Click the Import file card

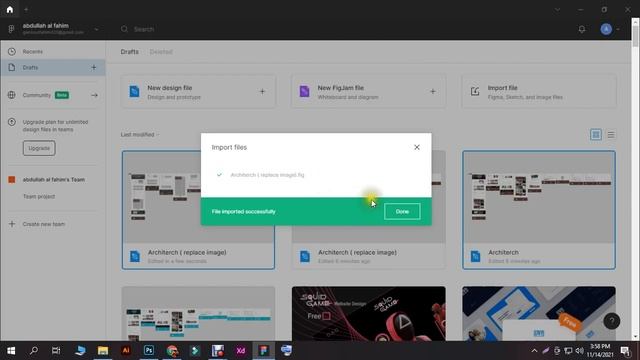point(539,91)
